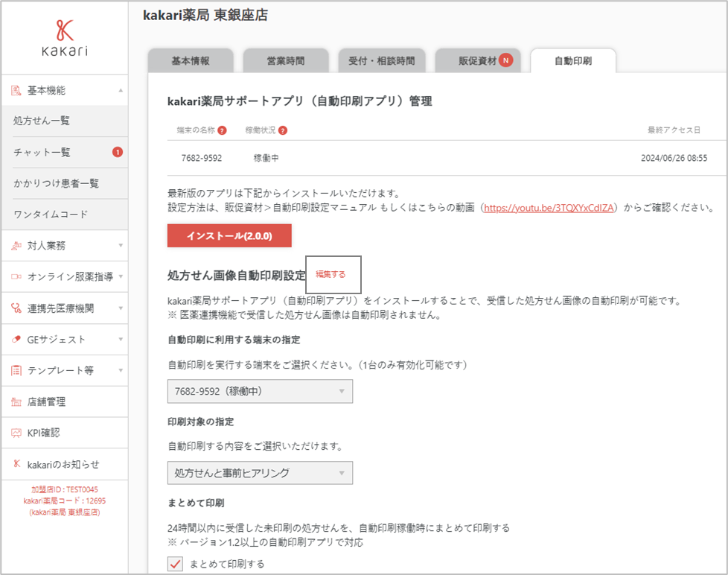Click the help icon beside 稼働状況
The width and height of the screenshot is (728, 575).
(x=283, y=130)
